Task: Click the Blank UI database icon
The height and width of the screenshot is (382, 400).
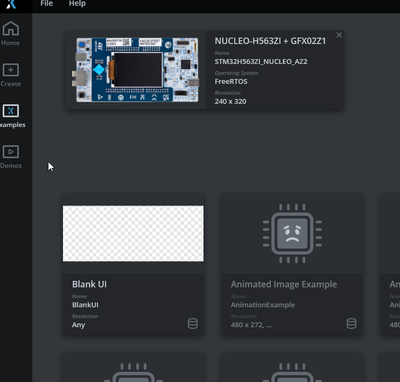Action: coord(193,323)
